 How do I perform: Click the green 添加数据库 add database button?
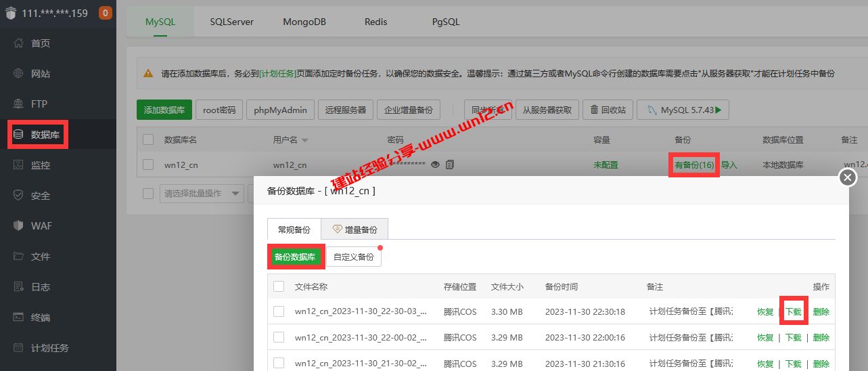point(164,110)
